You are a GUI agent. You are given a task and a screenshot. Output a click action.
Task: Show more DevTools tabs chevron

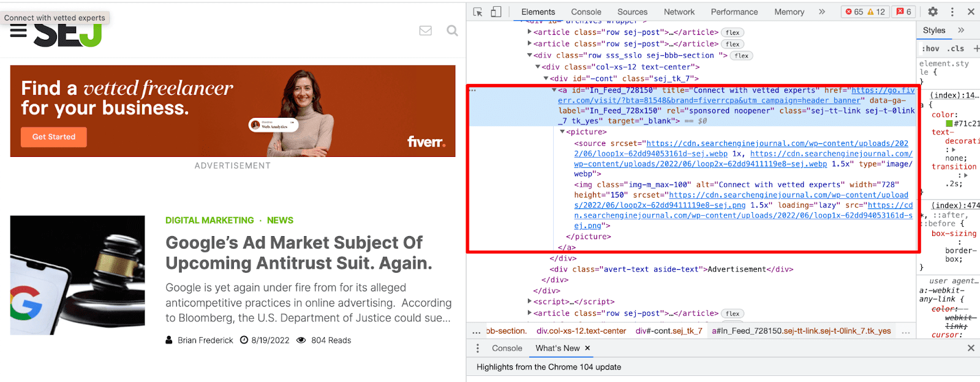[x=822, y=12]
